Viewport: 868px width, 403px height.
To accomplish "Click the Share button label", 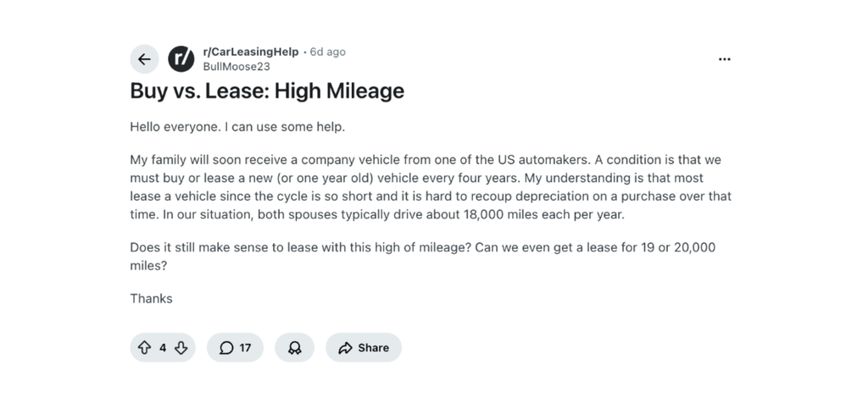I will (x=373, y=347).
